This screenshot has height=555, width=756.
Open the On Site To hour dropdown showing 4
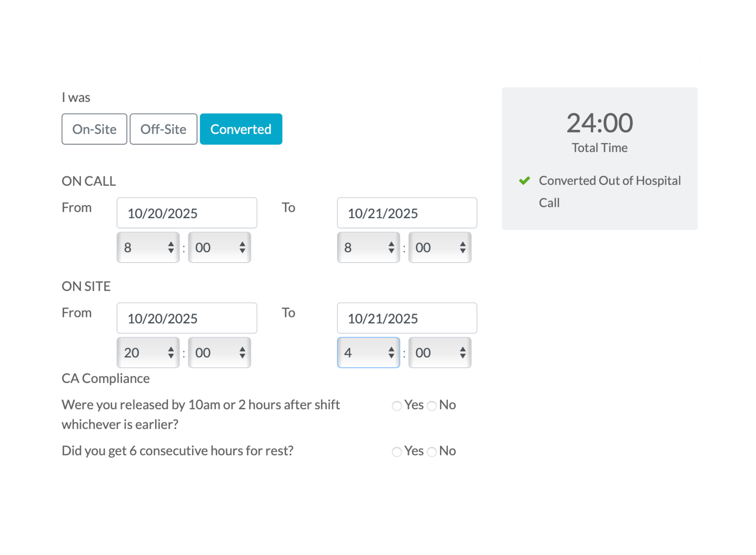(368, 352)
